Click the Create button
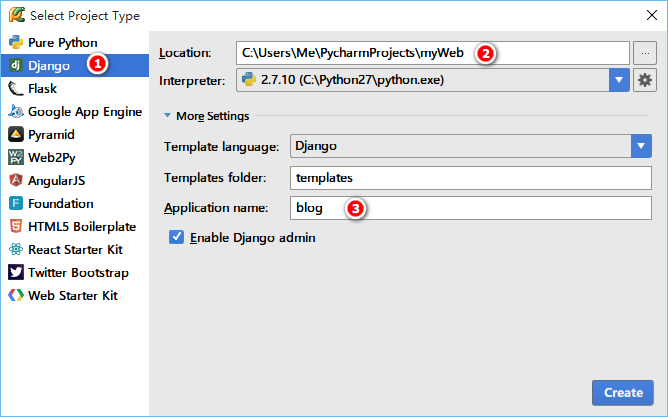The image size is (668, 417). pyautogui.click(x=622, y=392)
